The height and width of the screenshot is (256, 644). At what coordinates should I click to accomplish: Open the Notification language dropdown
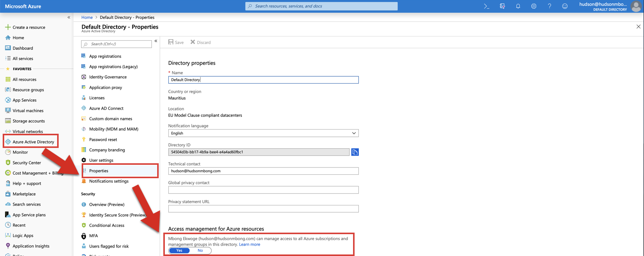click(263, 133)
